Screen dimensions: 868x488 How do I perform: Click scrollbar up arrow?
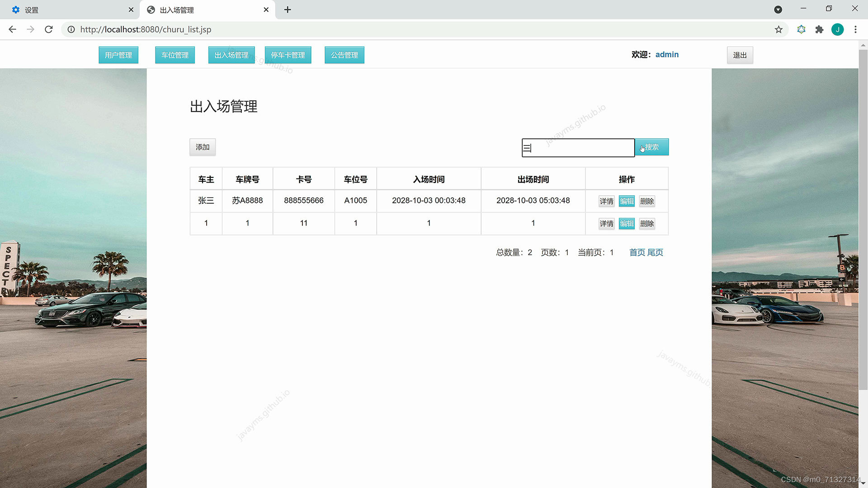(x=863, y=45)
